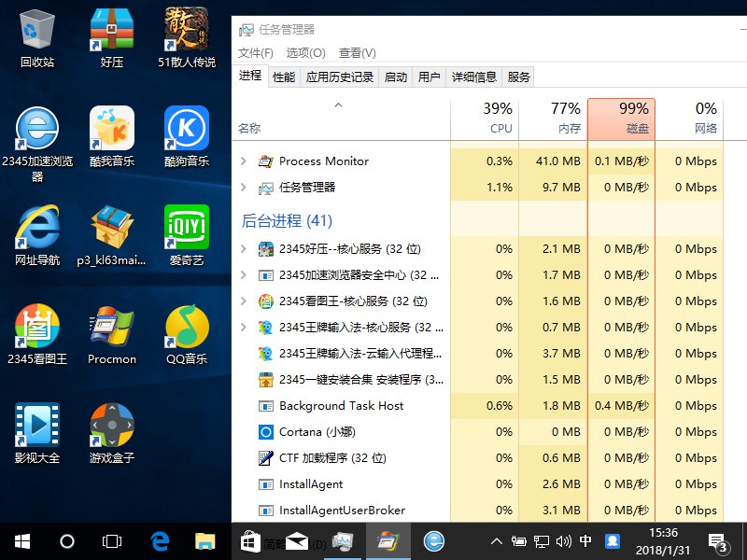Viewport: 747px width, 560px height.
Task: Click the blue contact tray icon
Action: click(x=613, y=541)
